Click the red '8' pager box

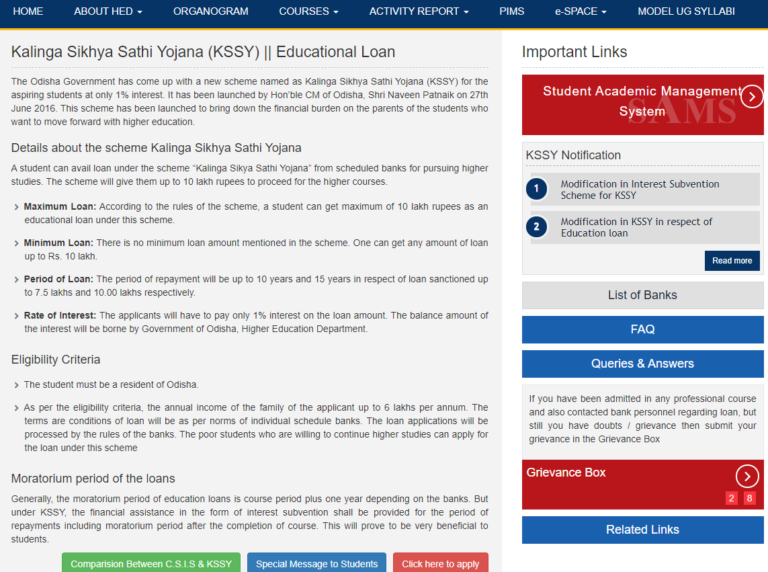(x=749, y=498)
